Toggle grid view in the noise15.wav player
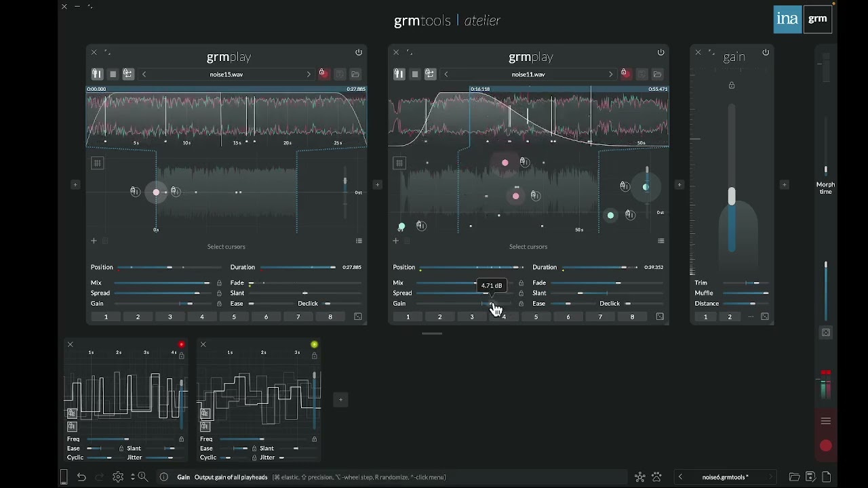Screen dimensions: 868x488 click(98, 163)
